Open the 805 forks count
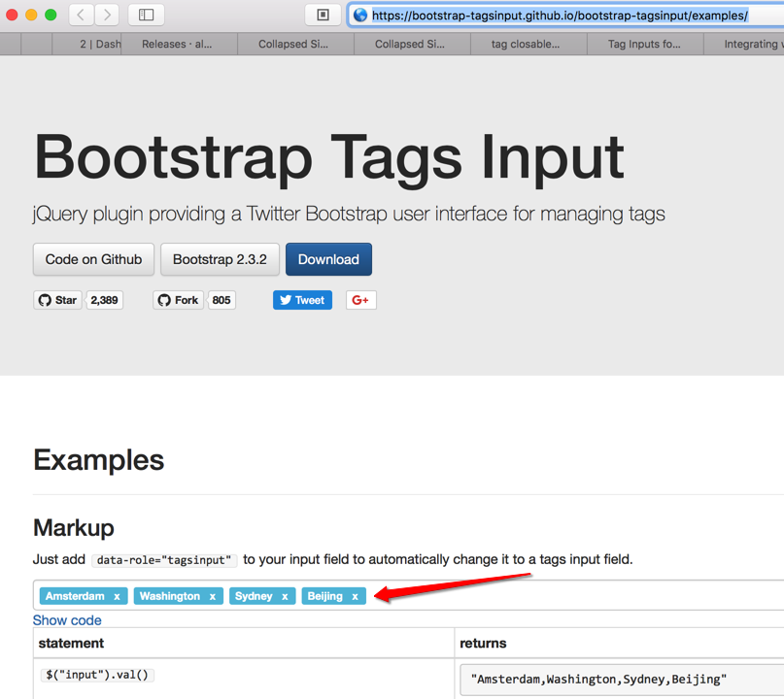Image resolution: width=784 pixels, height=699 pixels. coord(221,300)
